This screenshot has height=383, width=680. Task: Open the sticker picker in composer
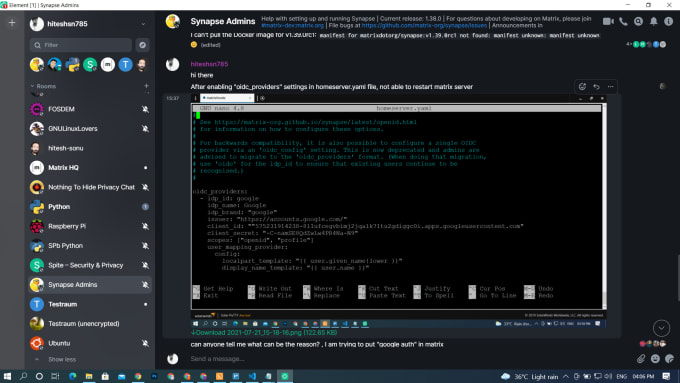(670, 359)
